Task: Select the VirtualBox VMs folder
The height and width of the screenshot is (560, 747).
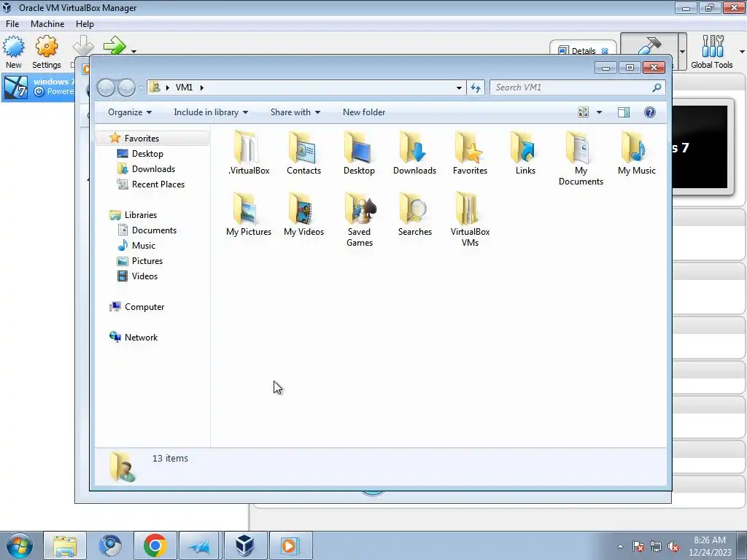Action: 470,219
